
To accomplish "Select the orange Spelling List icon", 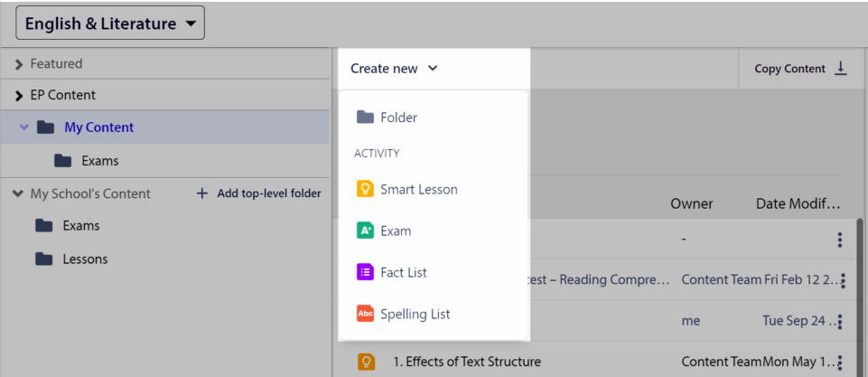I will click(366, 314).
